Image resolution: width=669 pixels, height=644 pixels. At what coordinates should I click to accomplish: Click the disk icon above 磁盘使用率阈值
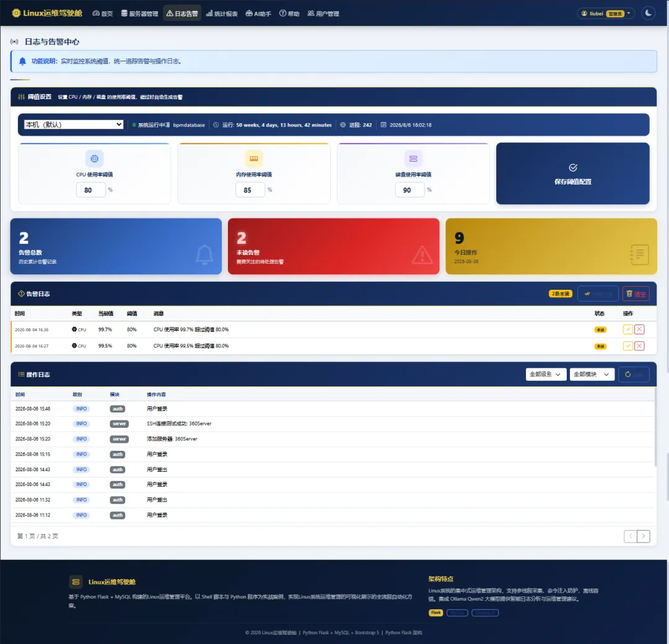[413, 159]
